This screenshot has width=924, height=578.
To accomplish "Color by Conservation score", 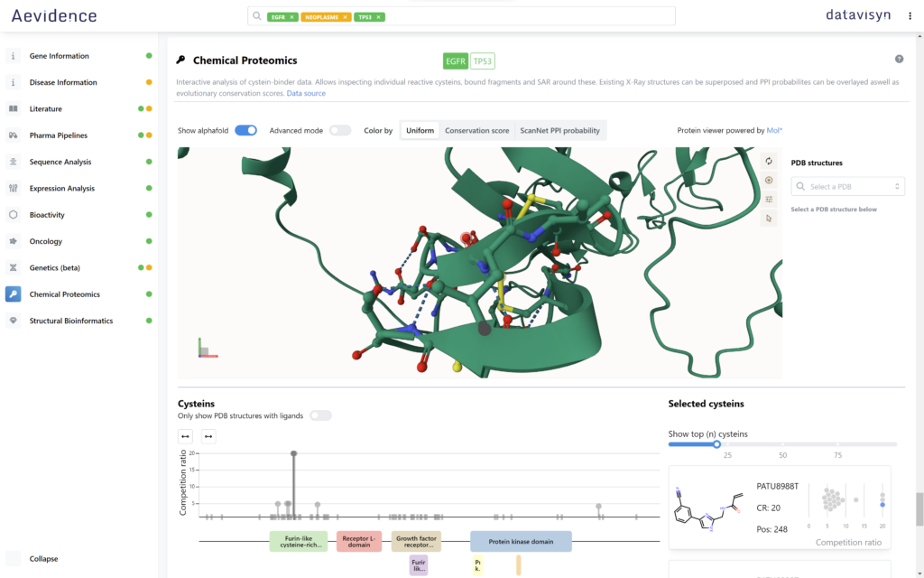I will pyautogui.click(x=476, y=130).
